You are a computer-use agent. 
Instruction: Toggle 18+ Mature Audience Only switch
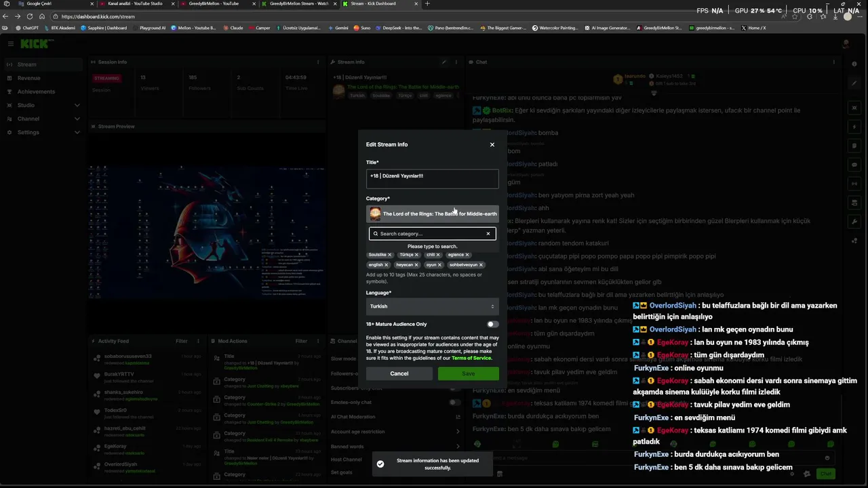[x=493, y=324]
